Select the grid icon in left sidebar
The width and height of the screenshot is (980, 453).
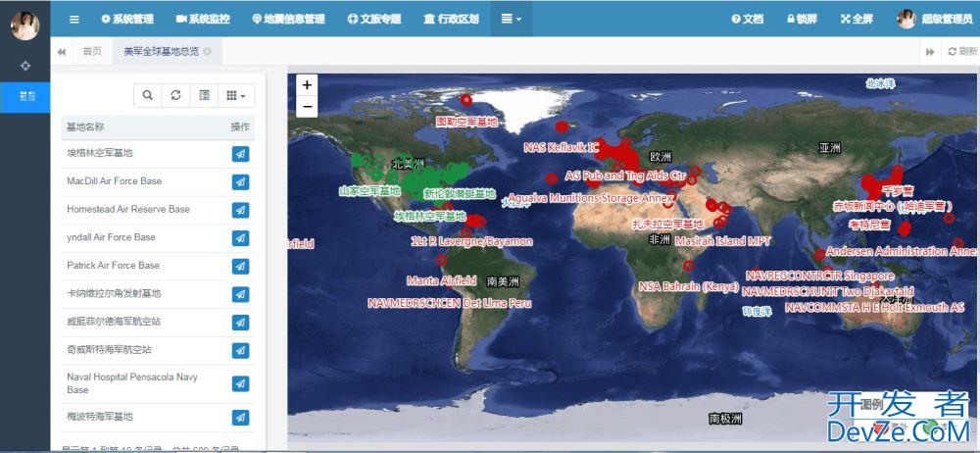tap(26, 96)
